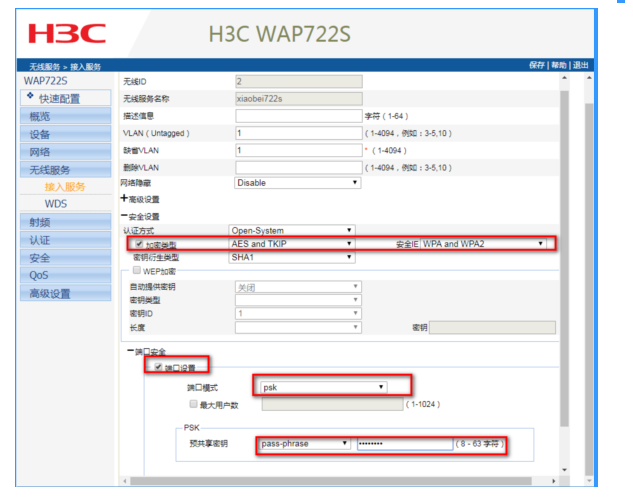This screenshot has height=499, width=633.
Task: Click the outer scrollbar up arrow
Action: pyautogui.click(x=589, y=78)
